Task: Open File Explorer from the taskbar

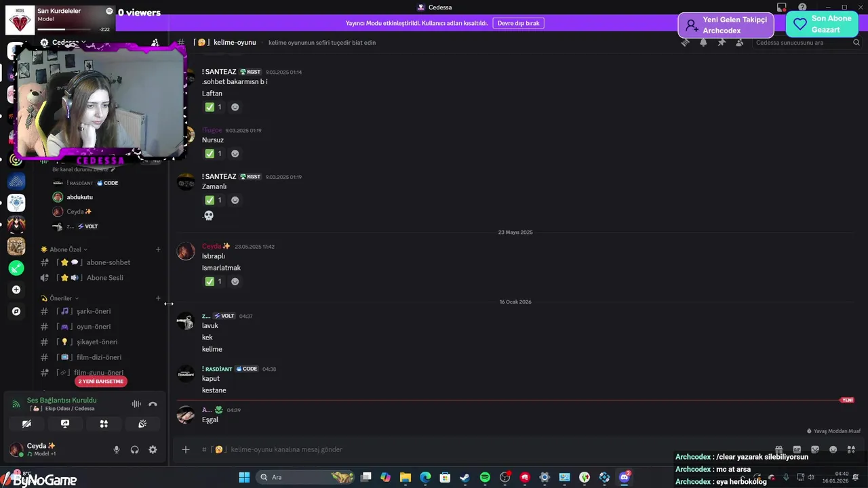Action: (x=406, y=477)
